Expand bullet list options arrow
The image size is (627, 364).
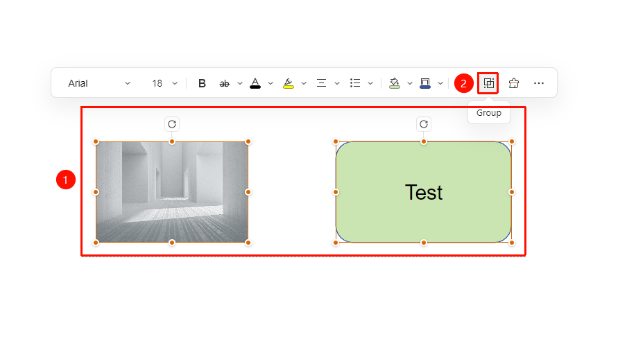370,83
